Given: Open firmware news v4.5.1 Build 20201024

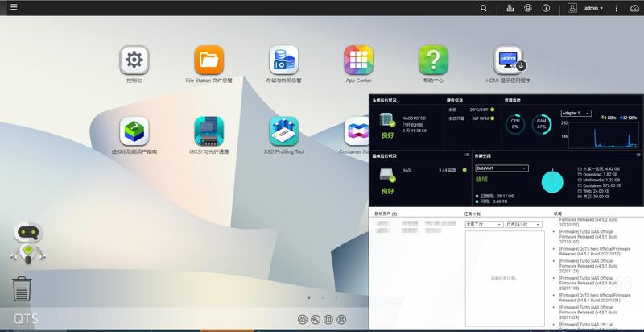Looking at the screenshot, I should 588,313.
